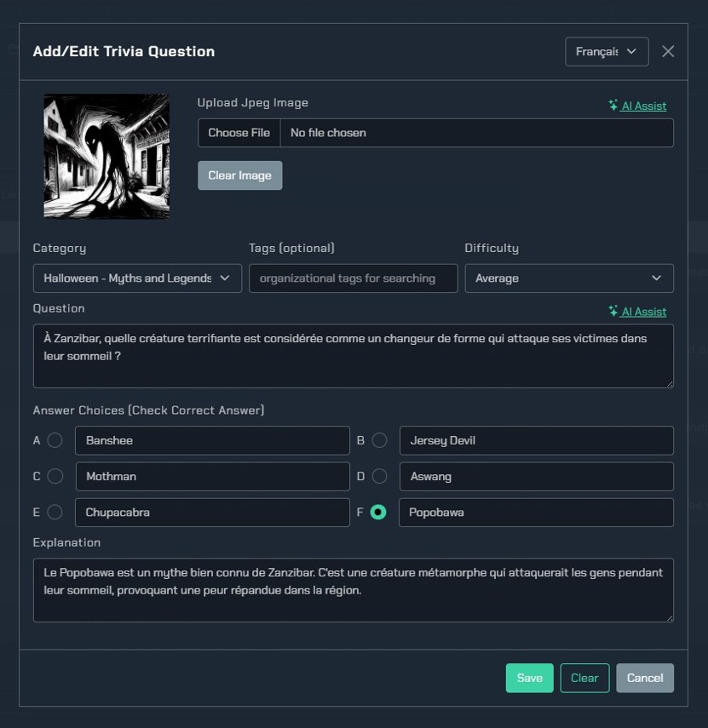The image size is (708, 728).
Task: Click the monster image thumbnail
Action: click(x=106, y=156)
